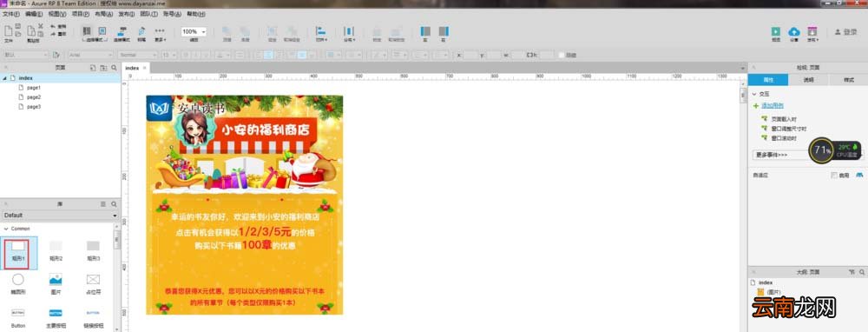Image resolution: width=868 pixels, height=332 pixels.
Task: Click the add folder icon in pages panel
Action: click(x=103, y=68)
